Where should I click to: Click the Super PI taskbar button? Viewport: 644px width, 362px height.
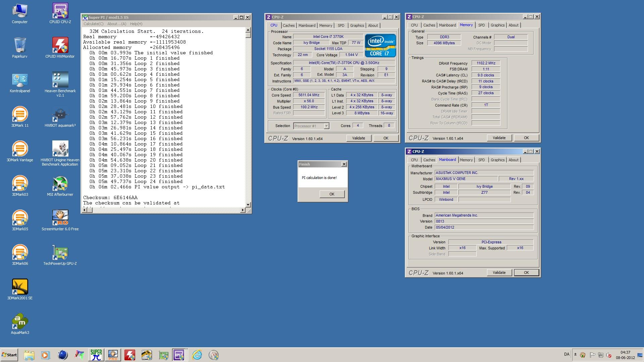click(x=96, y=355)
